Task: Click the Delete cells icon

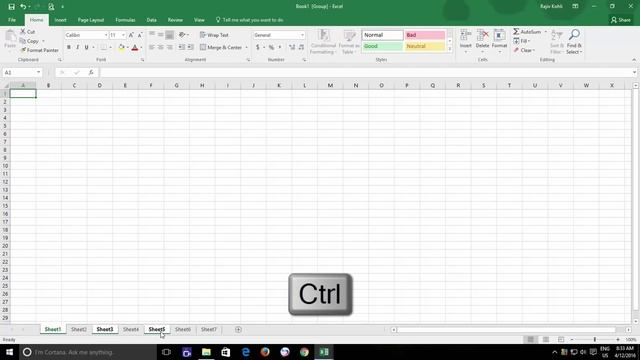Action: 482,36
